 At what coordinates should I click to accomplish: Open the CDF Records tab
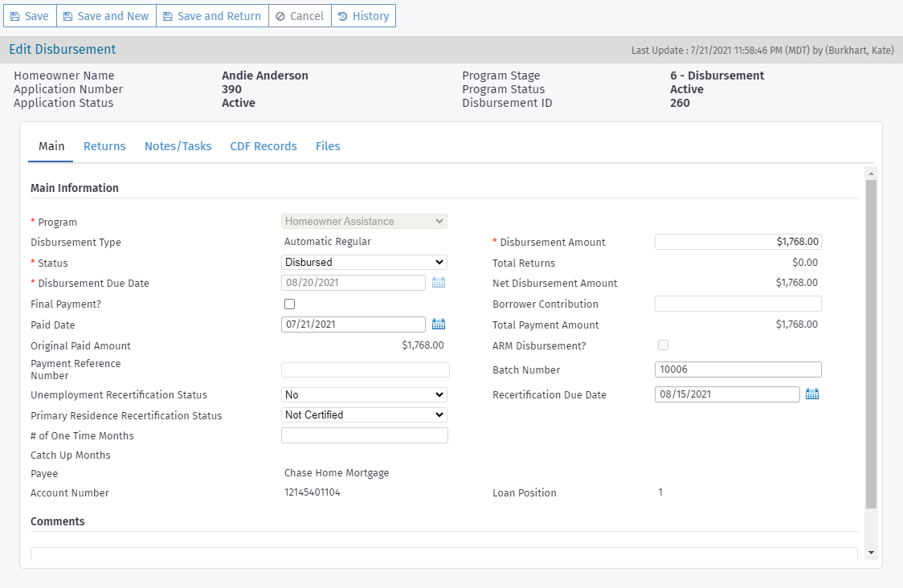(x=264, y=145)
